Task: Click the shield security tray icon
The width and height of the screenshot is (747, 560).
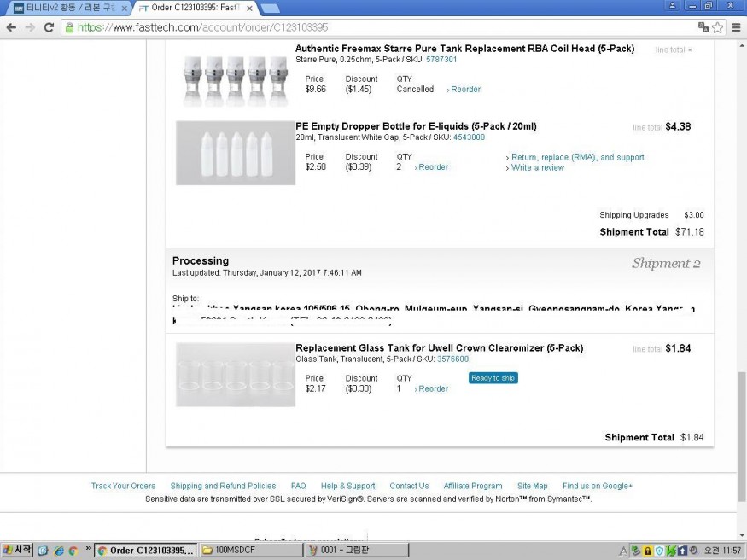Action: 659,551
